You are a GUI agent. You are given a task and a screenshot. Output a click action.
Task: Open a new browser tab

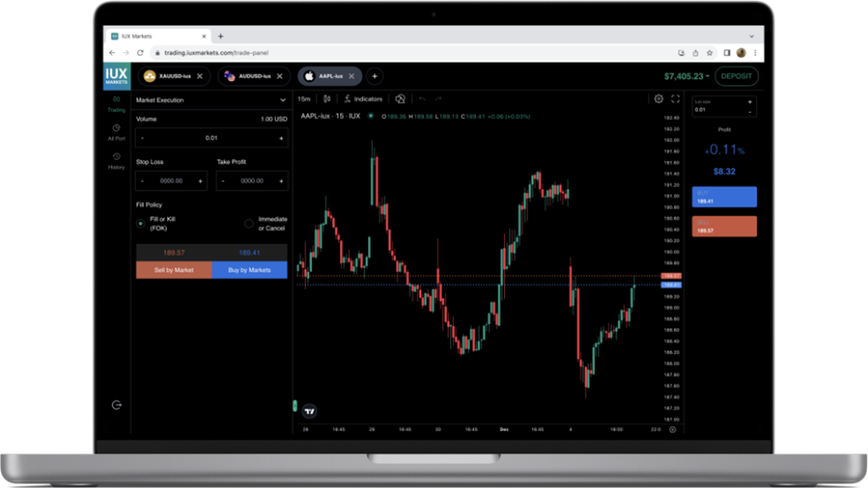[221, 36]
